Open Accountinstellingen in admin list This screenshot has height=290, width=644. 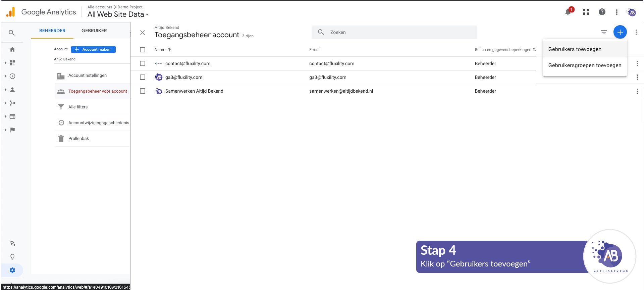click(x=88, y=76)
